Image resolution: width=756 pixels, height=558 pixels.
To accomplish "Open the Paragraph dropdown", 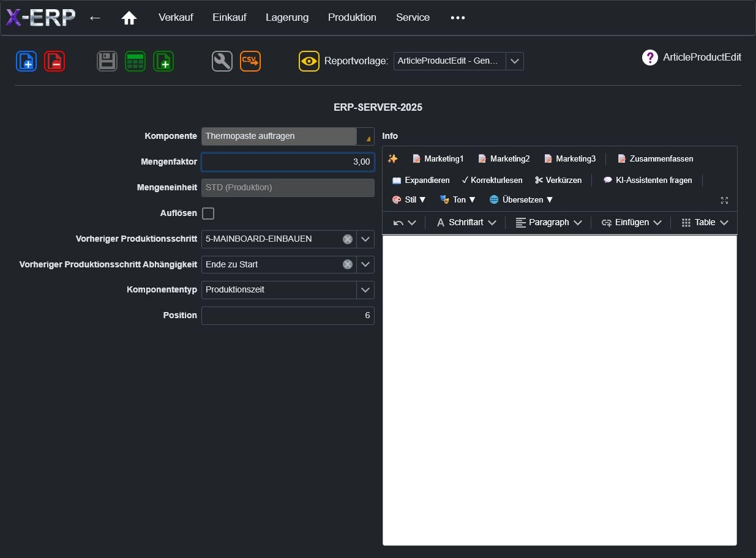I will pyautogui.click(x=548, y=223).
